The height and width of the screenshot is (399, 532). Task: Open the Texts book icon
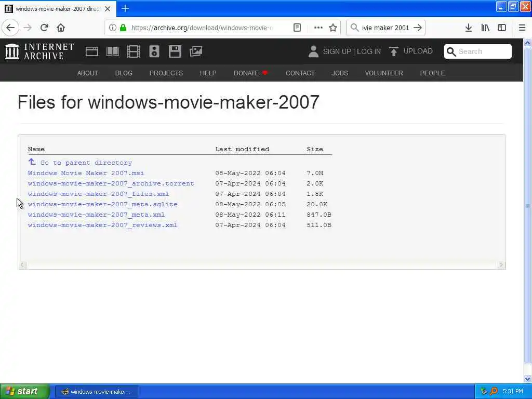tap(113, 51)
